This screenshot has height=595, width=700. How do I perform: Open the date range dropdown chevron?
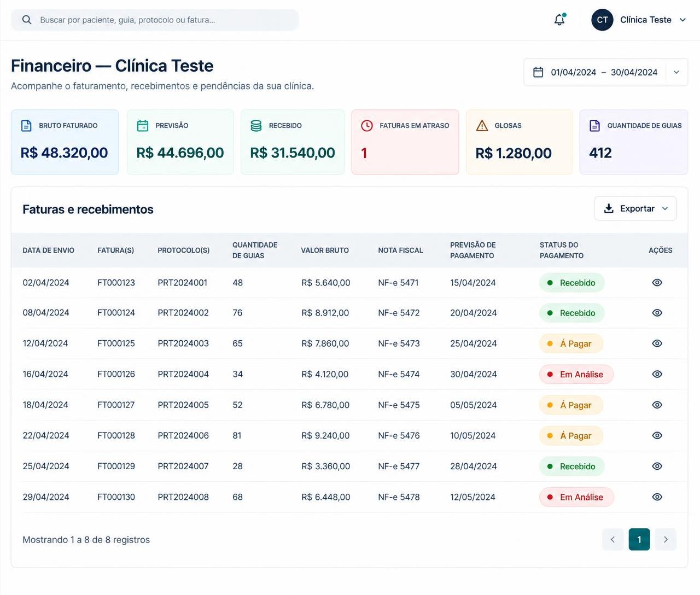pos(676,72)
